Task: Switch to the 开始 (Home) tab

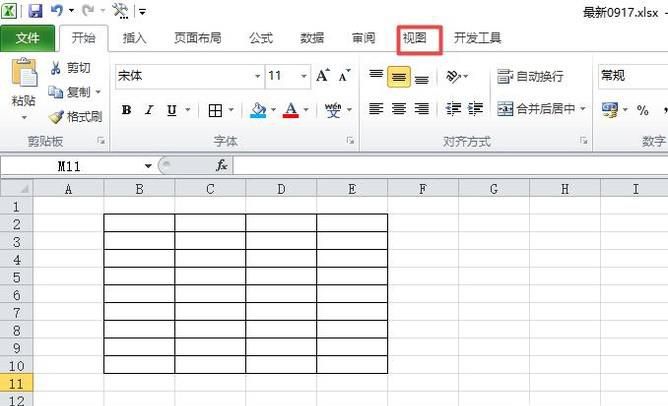Action: click(84, 38)
